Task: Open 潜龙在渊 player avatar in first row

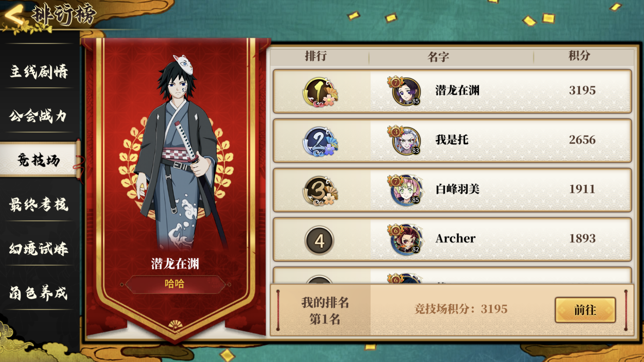Action: click(405, 91)
